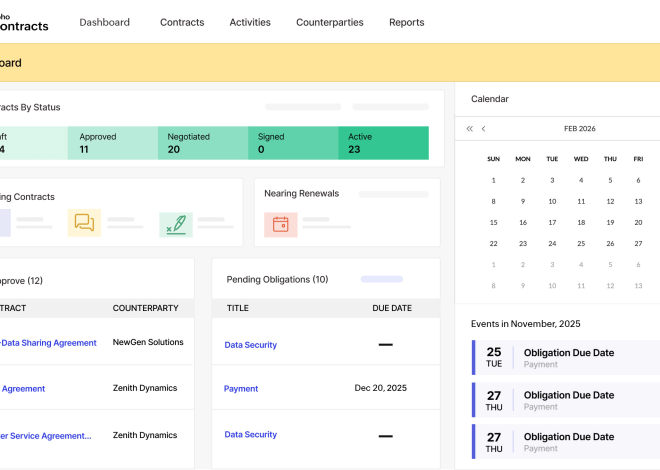Select February 17 in the calendar
Screen dimensions: 660x470
click(x=552, y=223)
